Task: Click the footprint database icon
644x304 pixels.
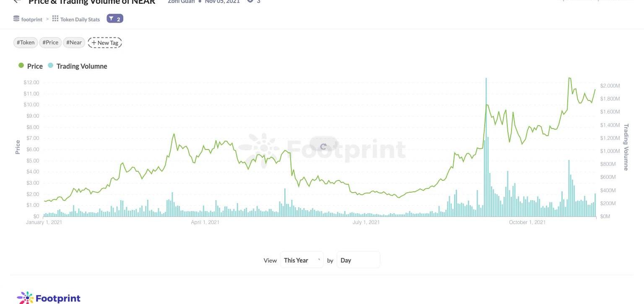Action: point(16,19)
